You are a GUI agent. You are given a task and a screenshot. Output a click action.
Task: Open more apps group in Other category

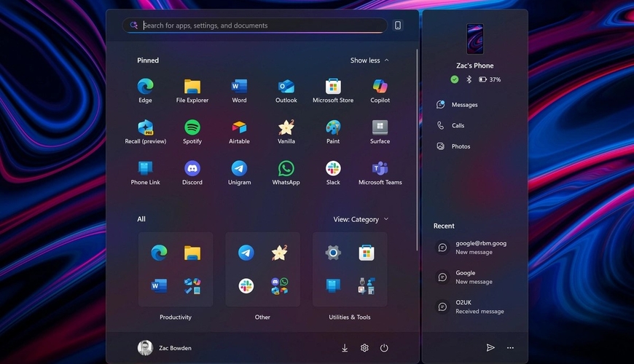coord(279,285)
